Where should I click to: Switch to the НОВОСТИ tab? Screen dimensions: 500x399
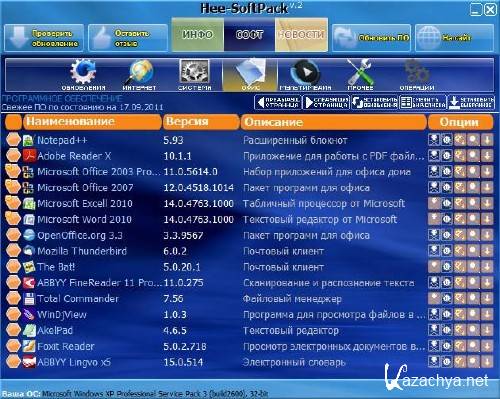pos(301,35)
